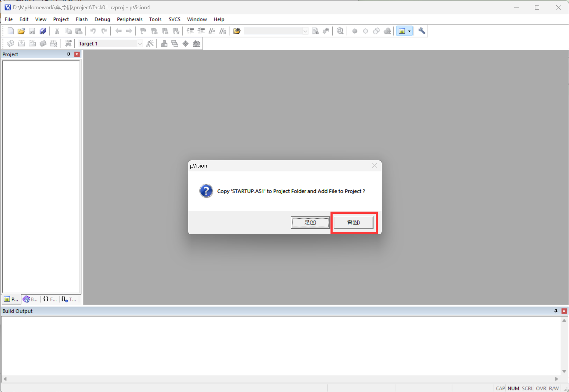Click the Kill All Breakpoints icon
This screenshot has height=392, width=569.
coord(387,31)
